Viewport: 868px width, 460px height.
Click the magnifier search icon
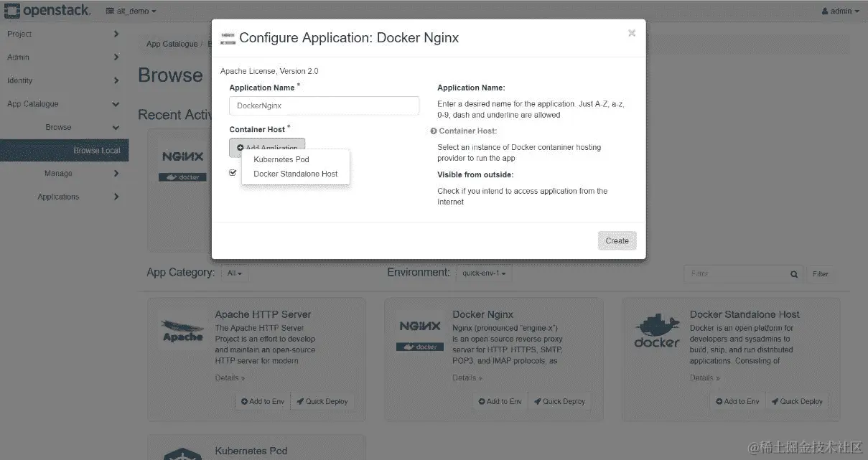click(x=794, y=274)
